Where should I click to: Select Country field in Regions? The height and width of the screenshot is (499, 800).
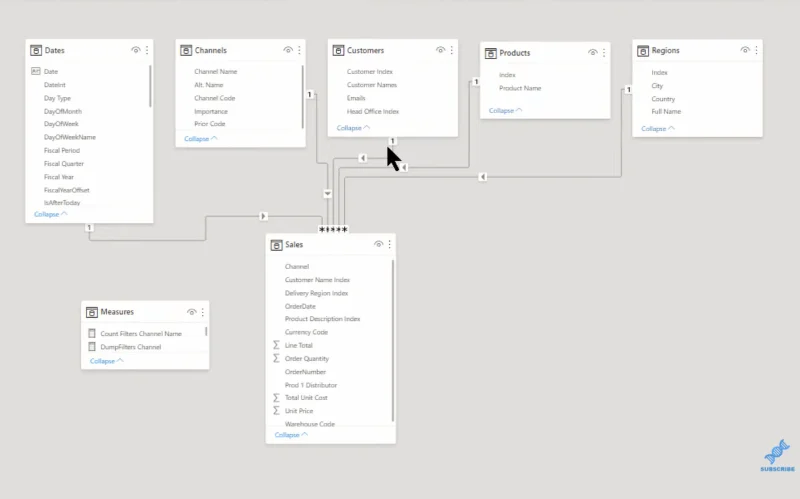[663, 99]
